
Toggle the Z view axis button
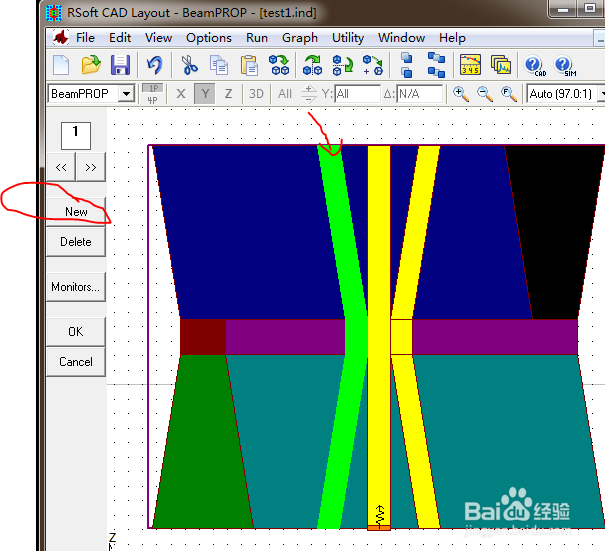tap(228, 94)
